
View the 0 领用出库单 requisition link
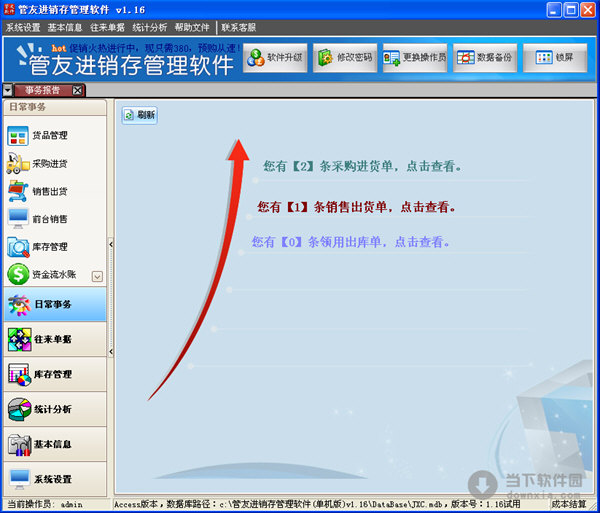[x=351, y=242]
